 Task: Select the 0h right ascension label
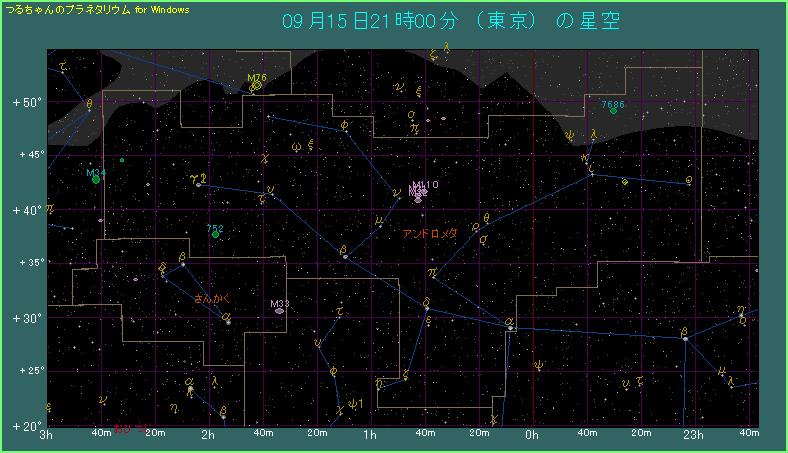[x=532, y=435]
